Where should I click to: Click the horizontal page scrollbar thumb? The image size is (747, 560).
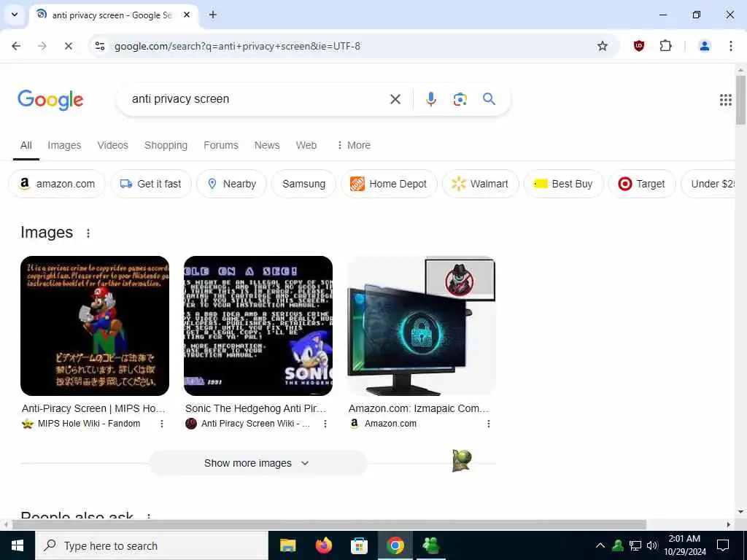tap(329, 524)
